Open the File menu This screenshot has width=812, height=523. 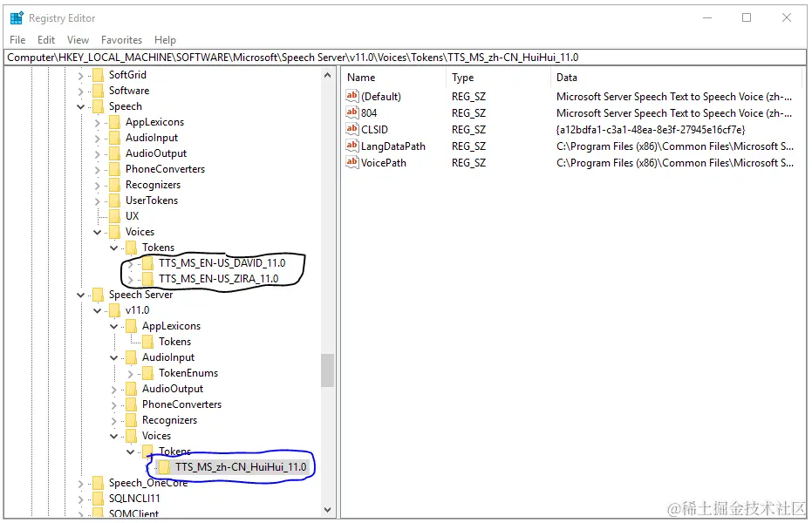(17, 40)
